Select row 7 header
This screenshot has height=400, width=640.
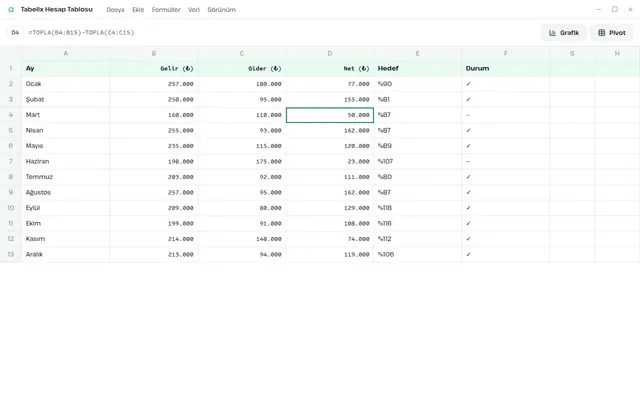click(11, 161)
